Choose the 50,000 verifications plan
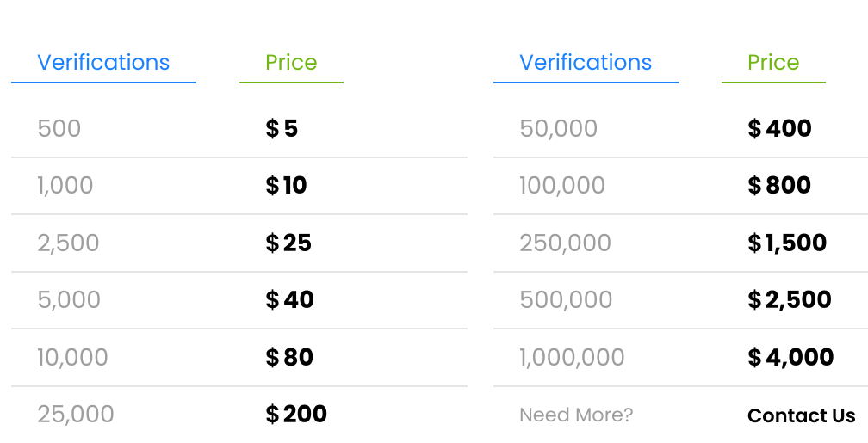 click(x=559, y=129)
